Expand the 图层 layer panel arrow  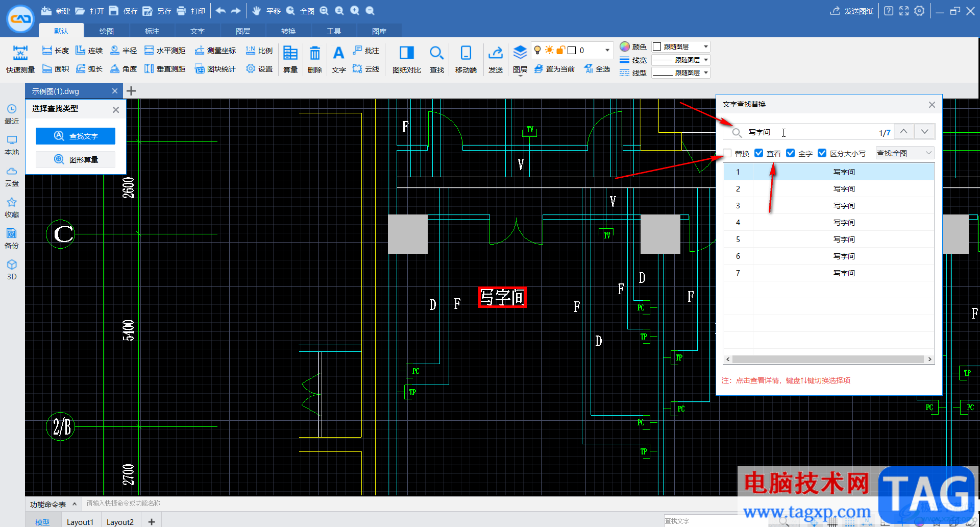click(520, 76)
